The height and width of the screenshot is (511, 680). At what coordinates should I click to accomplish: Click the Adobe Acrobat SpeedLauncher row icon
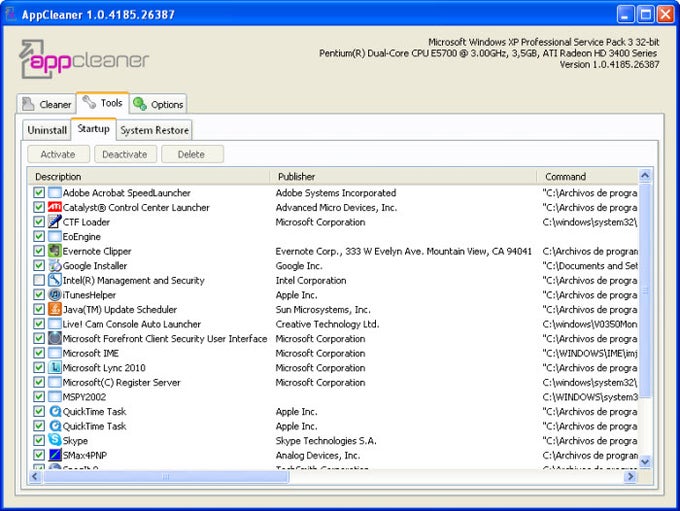[x=55, y=193]
